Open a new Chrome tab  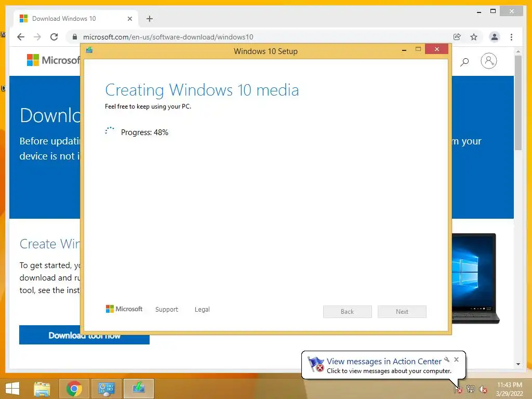pos(150,19)
